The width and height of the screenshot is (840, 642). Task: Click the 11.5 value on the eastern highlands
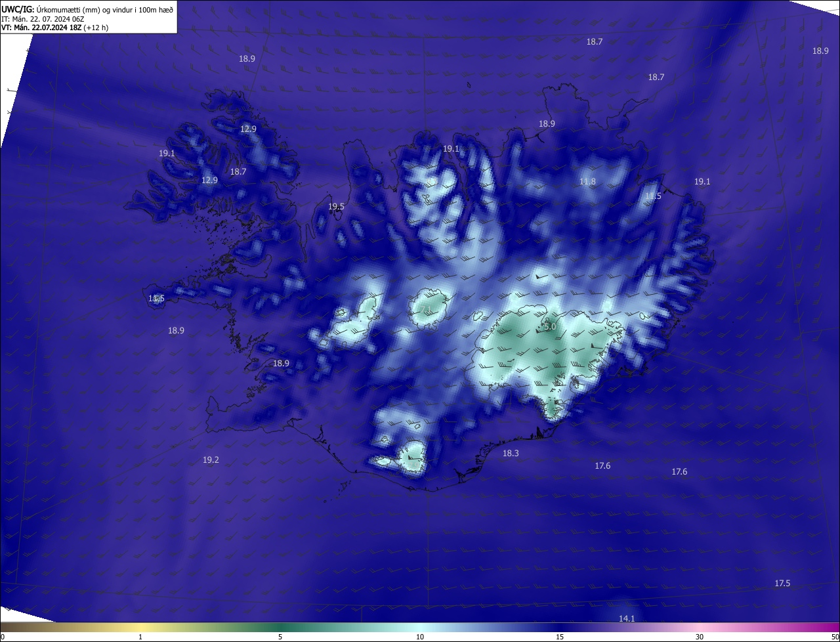tap(653, 196)
